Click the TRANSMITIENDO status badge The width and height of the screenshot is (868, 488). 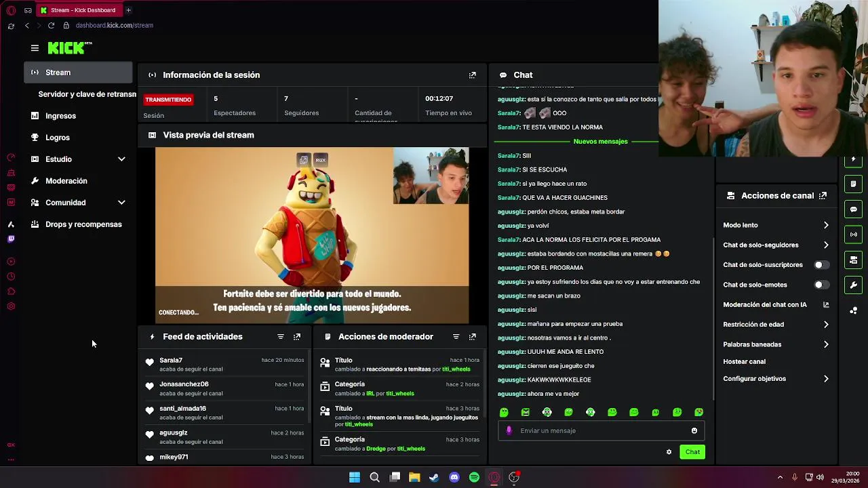(x=168, y=100)
